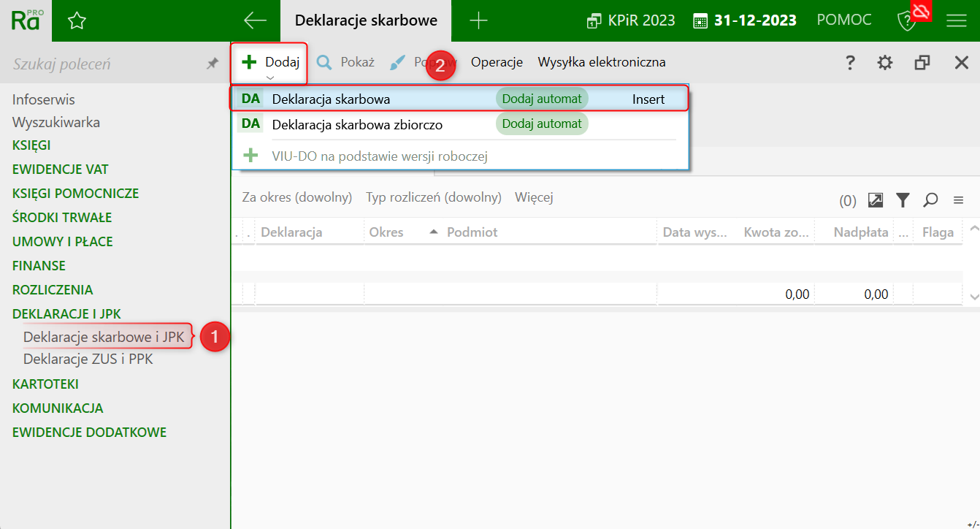This screenshot has height=529, width=980.
Task: Select Deklaracja skarbowa menu entry
Action: 460,99
